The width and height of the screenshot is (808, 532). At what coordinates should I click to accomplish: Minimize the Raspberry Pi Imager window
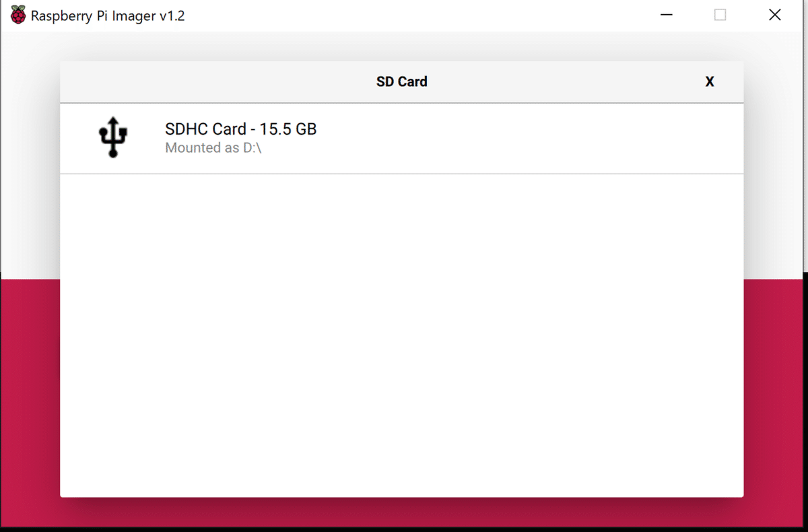(667, 15)
